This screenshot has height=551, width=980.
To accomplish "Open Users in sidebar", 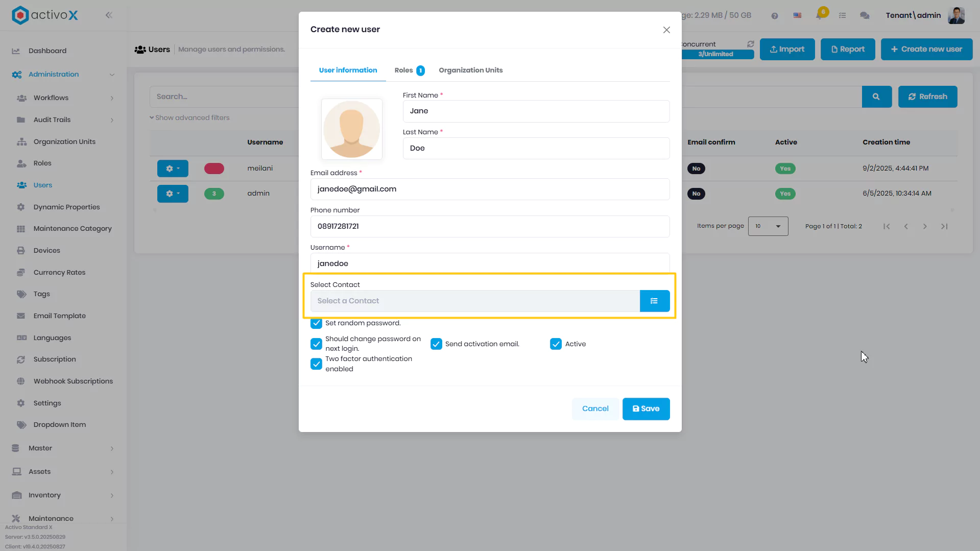I will [43, 185].
